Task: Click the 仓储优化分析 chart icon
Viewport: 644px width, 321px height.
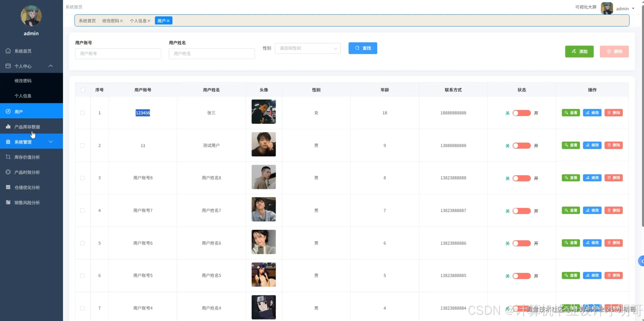Action: coord(8,187)
